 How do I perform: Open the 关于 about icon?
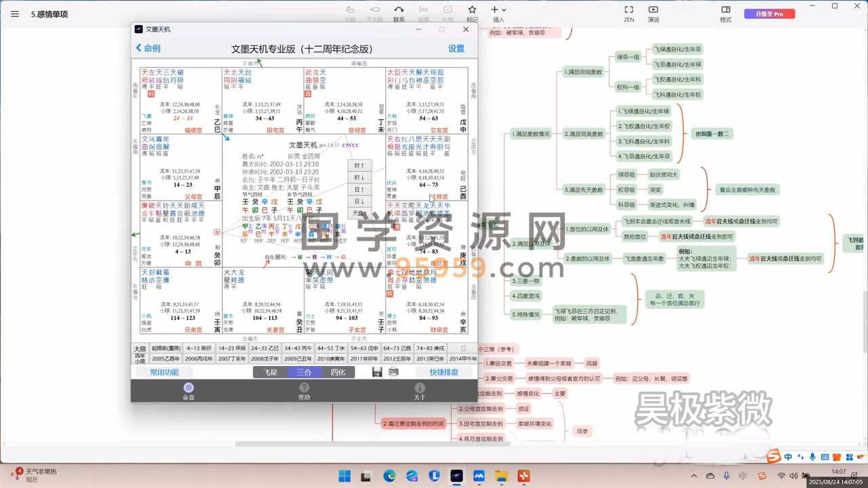coord(420,390)
